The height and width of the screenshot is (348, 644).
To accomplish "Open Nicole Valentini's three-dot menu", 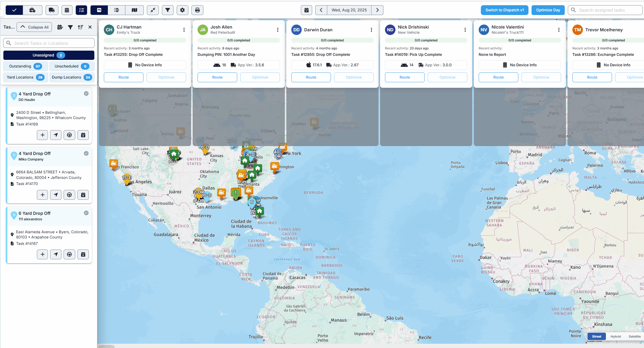I will click(x=559, y=30).
